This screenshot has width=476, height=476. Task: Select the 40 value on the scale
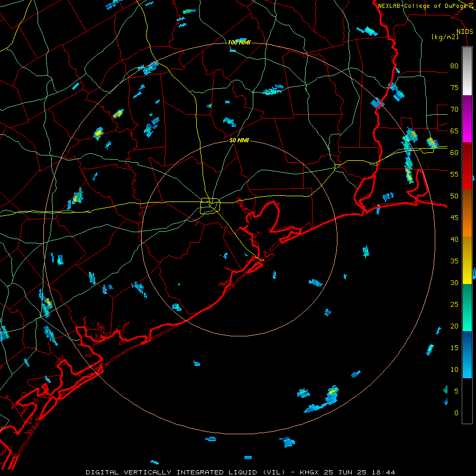tap(454, 239)
